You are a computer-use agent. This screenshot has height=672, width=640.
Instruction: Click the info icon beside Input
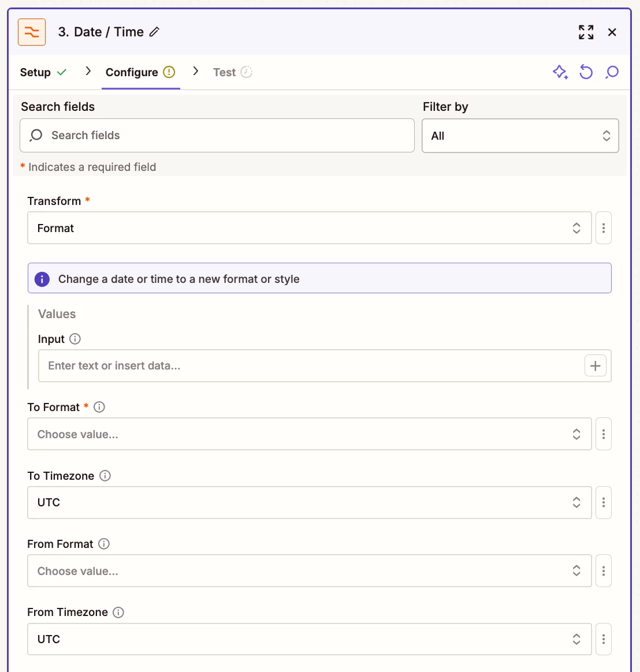pos(75,339)
